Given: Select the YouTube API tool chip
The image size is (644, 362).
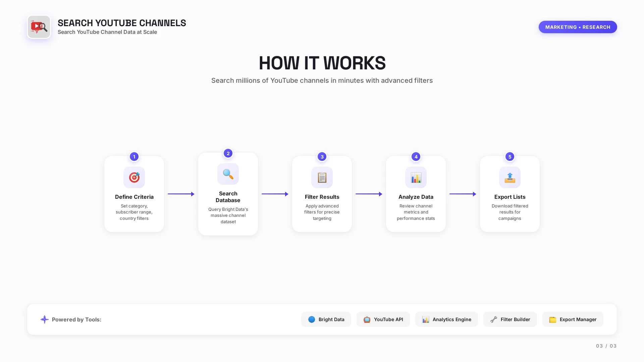Looking at the screenshot, I should [x=383, y=319].
